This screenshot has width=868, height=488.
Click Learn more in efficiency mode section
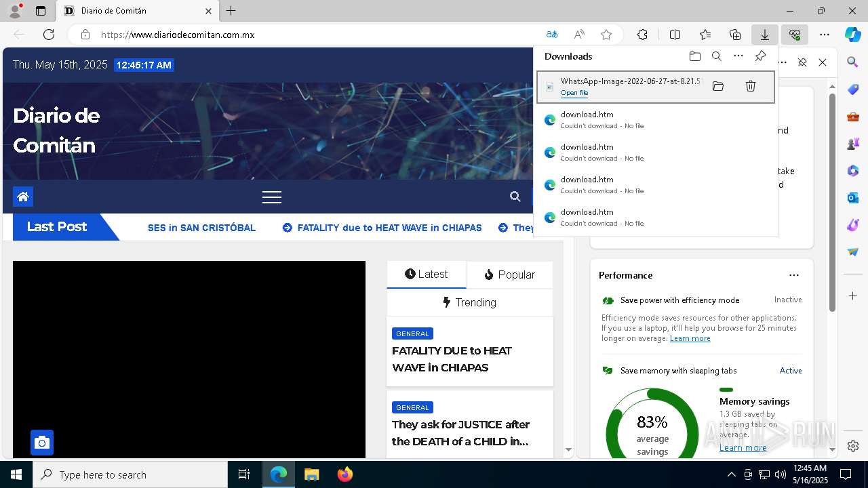[x=690, y=338]
